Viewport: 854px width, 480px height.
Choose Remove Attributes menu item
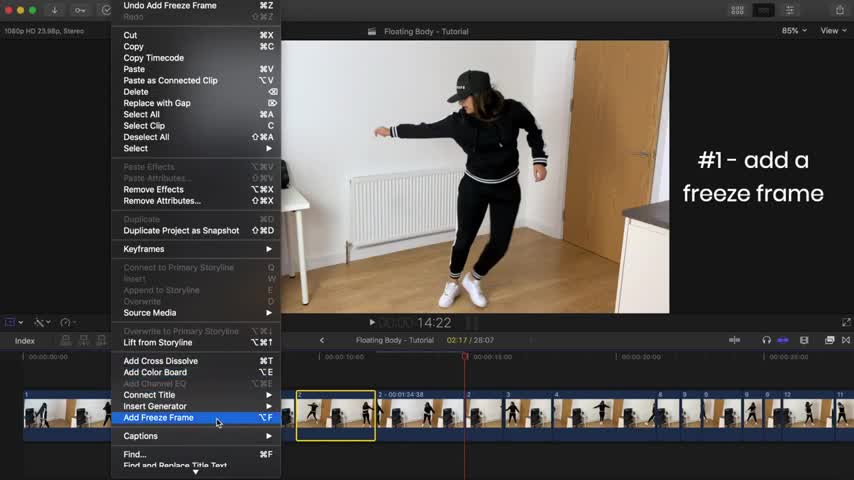point(197,201)
